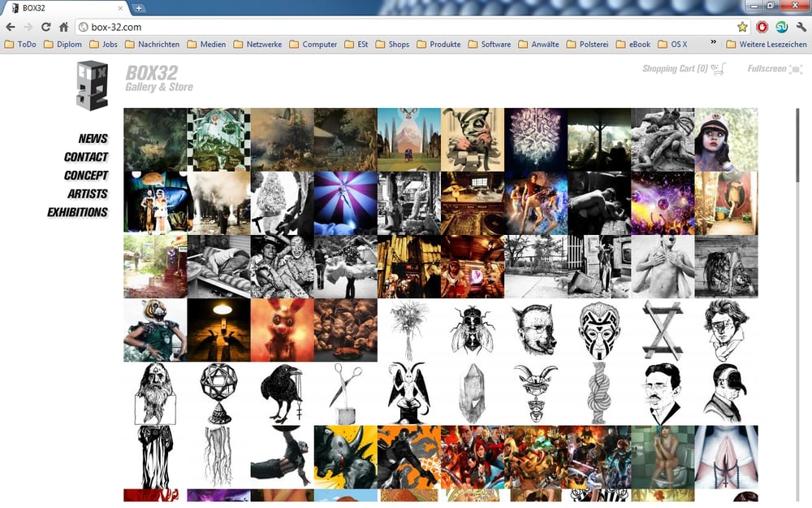Open the Jobs bookmarks folder
This screenshot has height=508, width=812.
pos(103,45)
